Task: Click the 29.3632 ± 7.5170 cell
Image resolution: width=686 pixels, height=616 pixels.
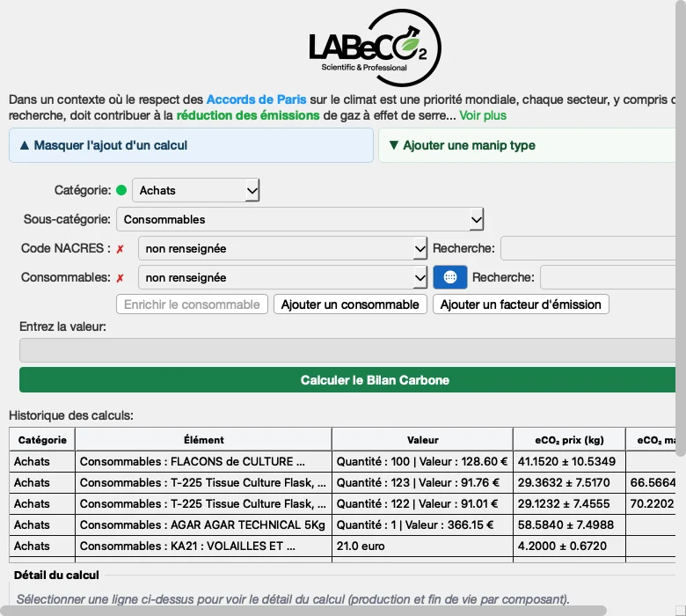Action: click(x=569, y=482)
